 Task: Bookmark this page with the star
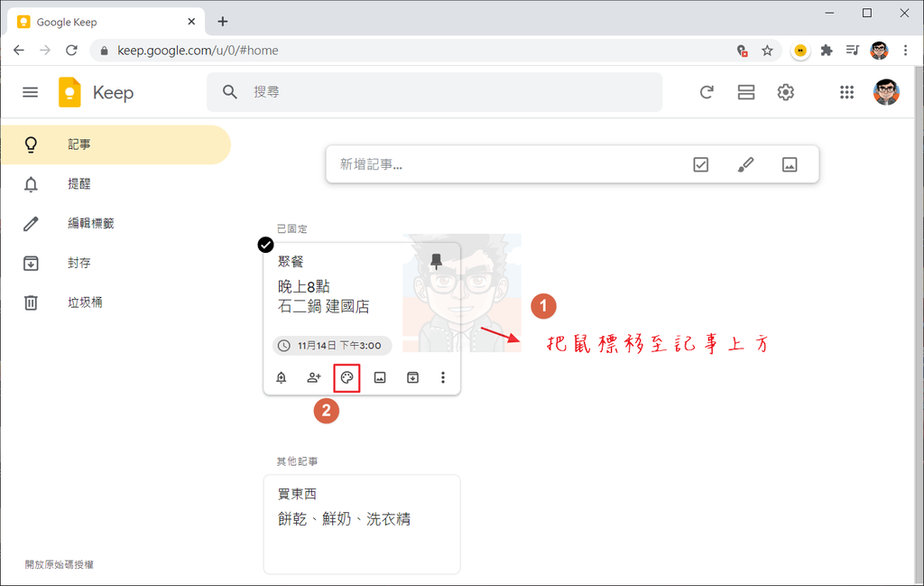point(767,50)
